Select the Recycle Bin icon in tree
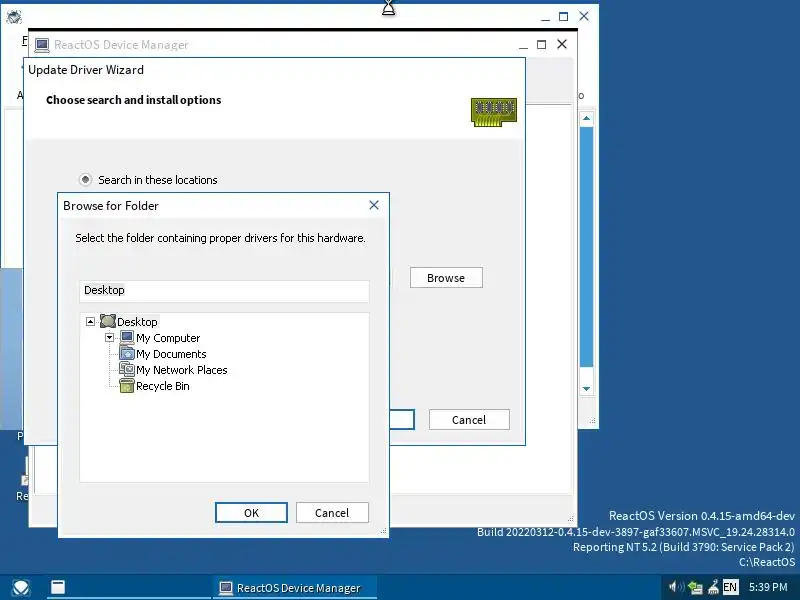This screenshot has height=600, width=800. tap(127, 386)
